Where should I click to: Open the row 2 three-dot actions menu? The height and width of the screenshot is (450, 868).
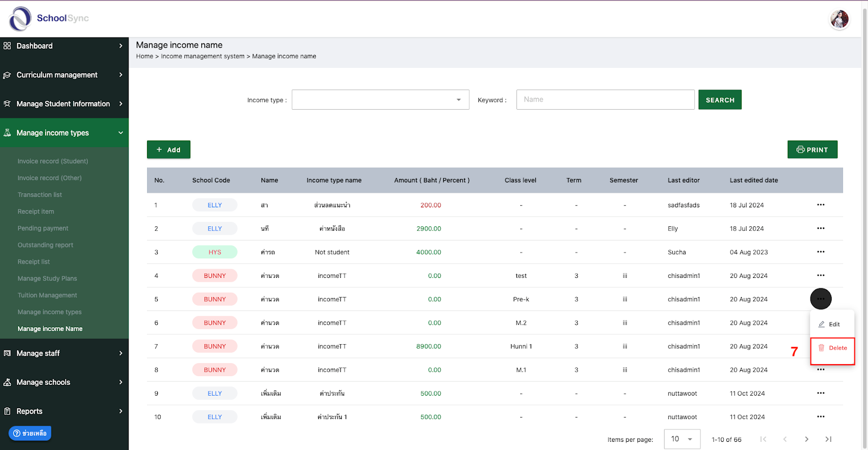pyautogui.click(x=821, y=229)
